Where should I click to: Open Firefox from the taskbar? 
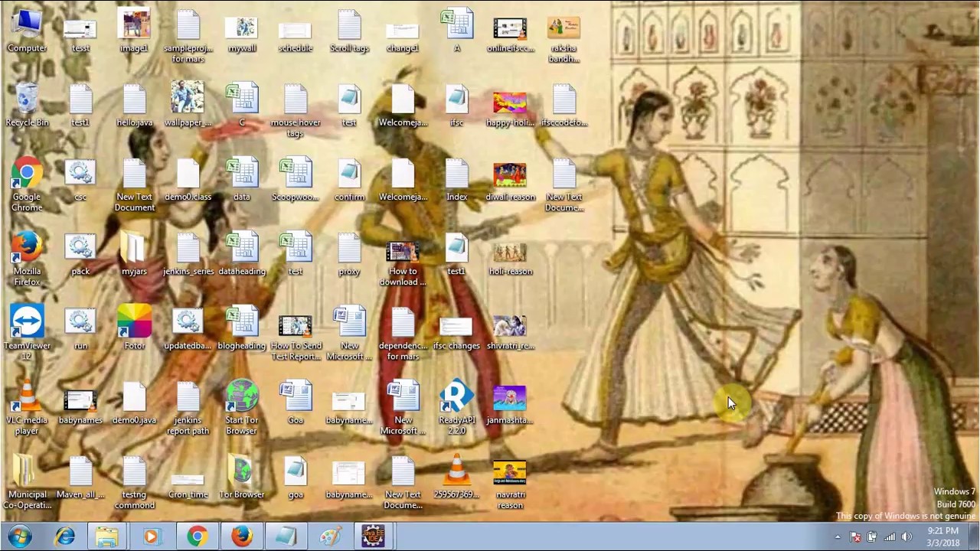(x=242, y=536)
